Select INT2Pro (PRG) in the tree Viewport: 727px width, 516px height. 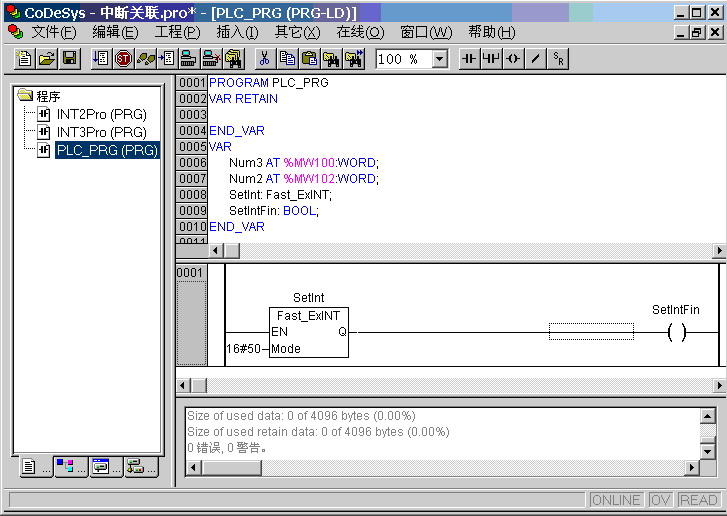(x=101, y=114)
